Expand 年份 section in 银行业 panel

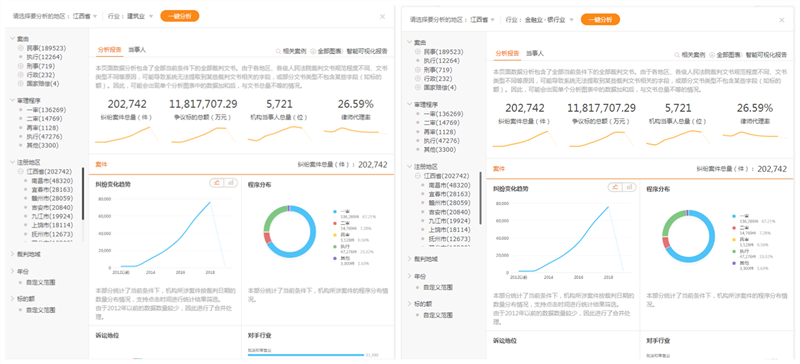click(x=409, y=276)
